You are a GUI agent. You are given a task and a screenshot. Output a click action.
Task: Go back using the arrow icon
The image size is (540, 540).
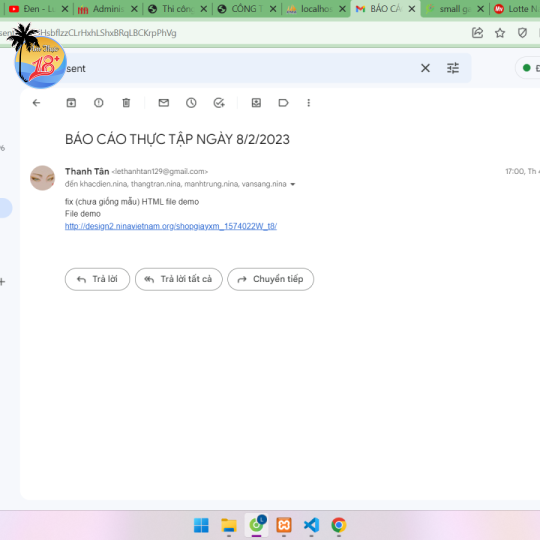coord(36,103)
